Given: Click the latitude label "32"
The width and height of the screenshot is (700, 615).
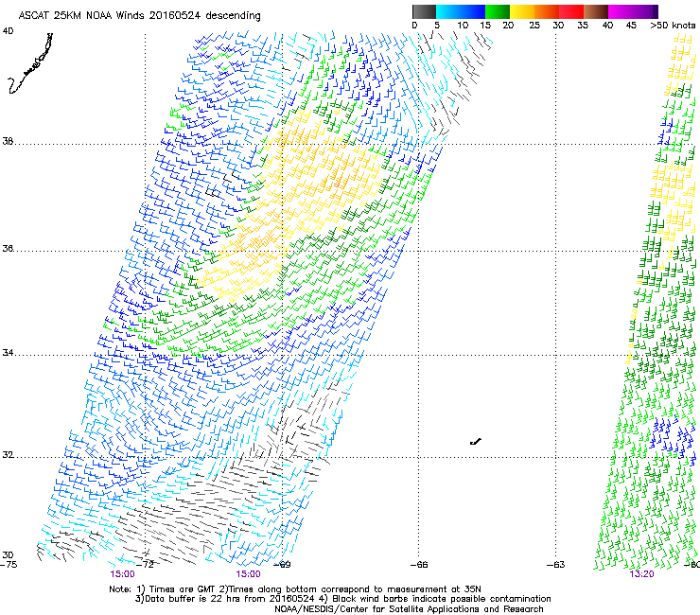Looking at the screenshot, I should pos(8,455).
